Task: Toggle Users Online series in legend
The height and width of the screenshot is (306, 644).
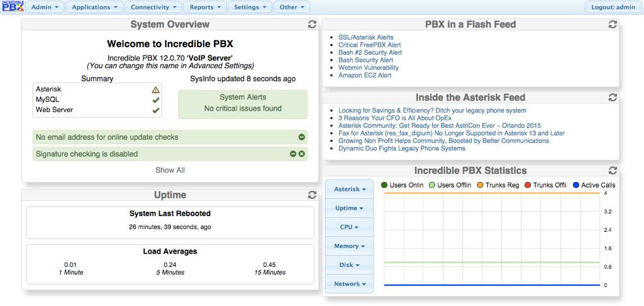Action: tap(402, 185)
